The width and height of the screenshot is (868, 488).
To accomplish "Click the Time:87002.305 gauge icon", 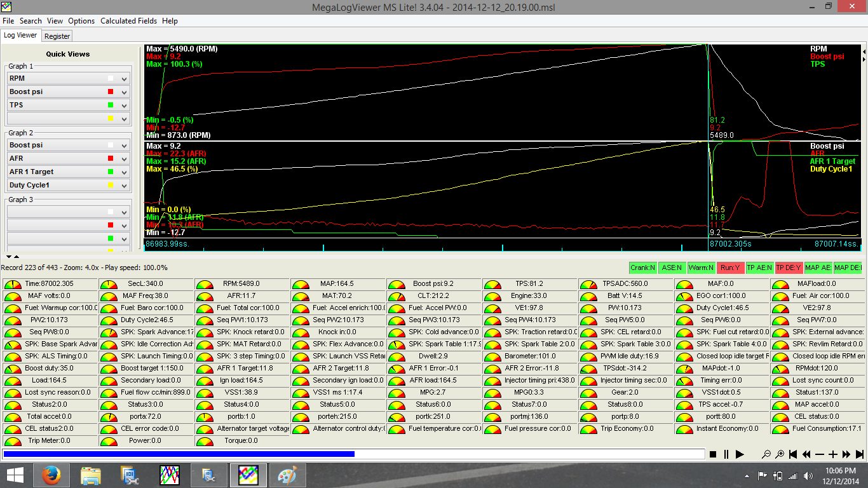I will pos(12,285).
